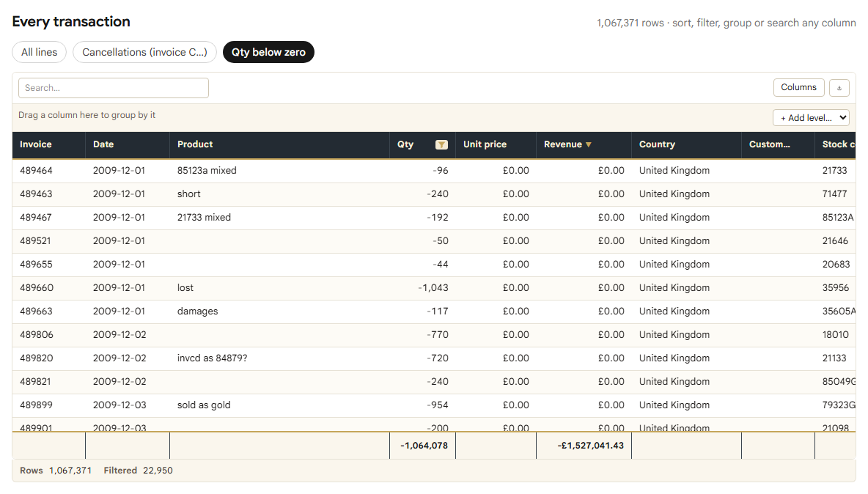Click the Qty column filter icon
Image resolution: width=868 pixels, height=494 pixels.
(x=441, y=145)
